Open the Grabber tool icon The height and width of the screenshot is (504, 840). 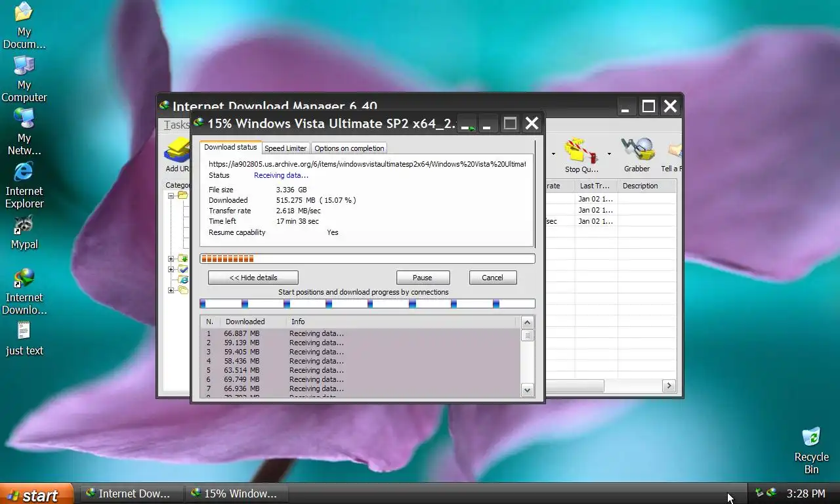(637, 151)
